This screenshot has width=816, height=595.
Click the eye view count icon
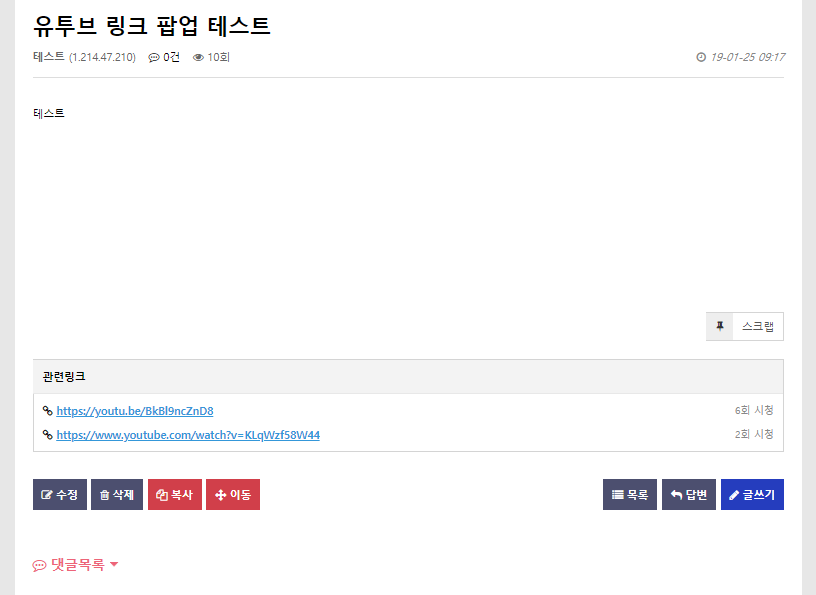[x=198, y=57]
